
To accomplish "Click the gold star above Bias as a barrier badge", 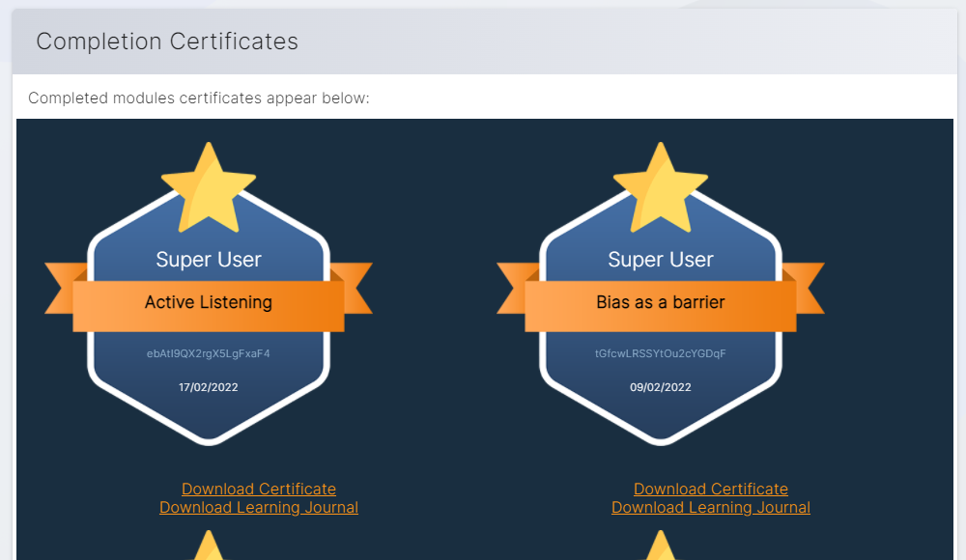I will [x=661, y=186].
